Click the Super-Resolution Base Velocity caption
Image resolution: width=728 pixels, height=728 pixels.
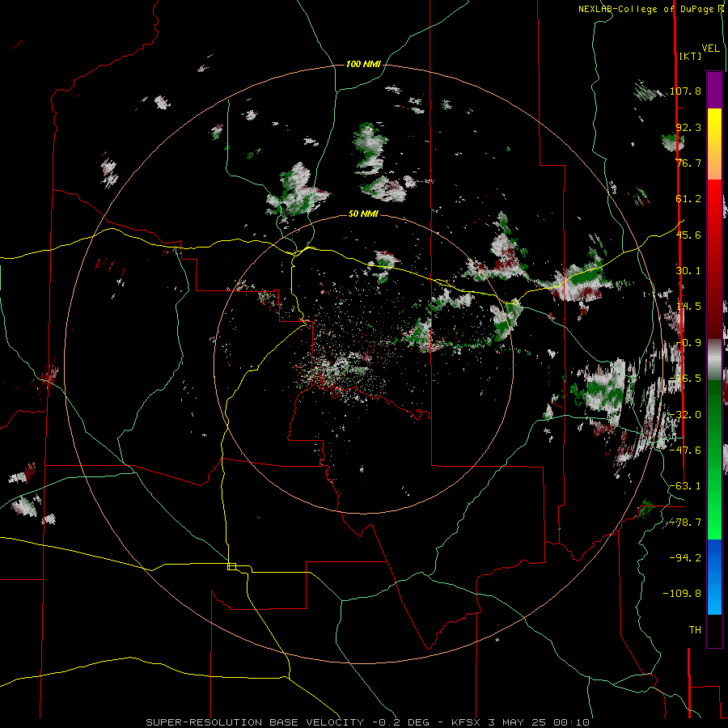[x=368, y=722]
